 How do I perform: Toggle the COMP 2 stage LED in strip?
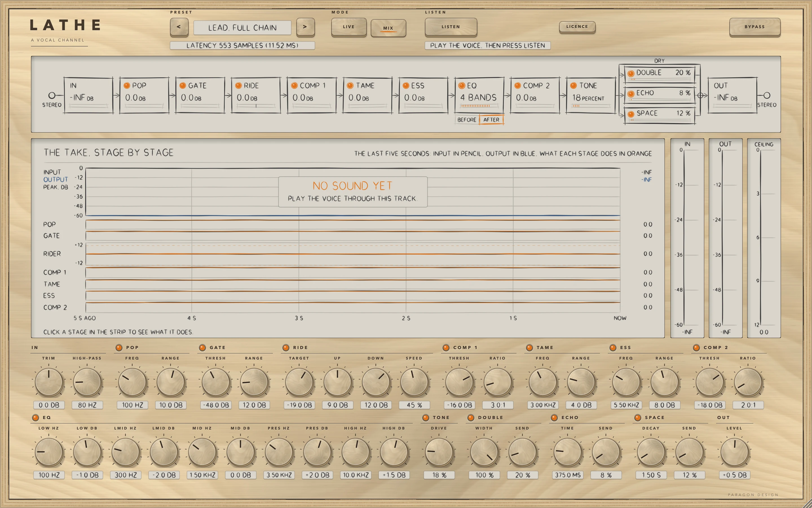coord(517,86)
